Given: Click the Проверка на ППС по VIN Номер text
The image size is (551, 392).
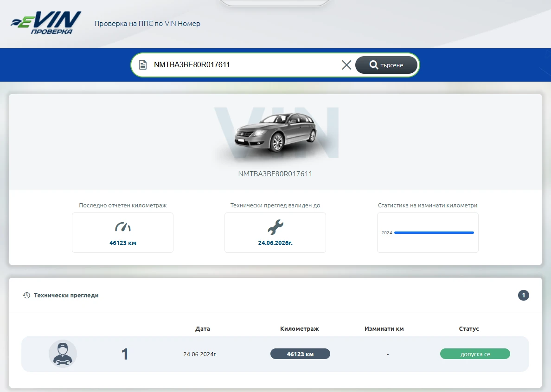Looking at the screenshot, I should (147, 23).
